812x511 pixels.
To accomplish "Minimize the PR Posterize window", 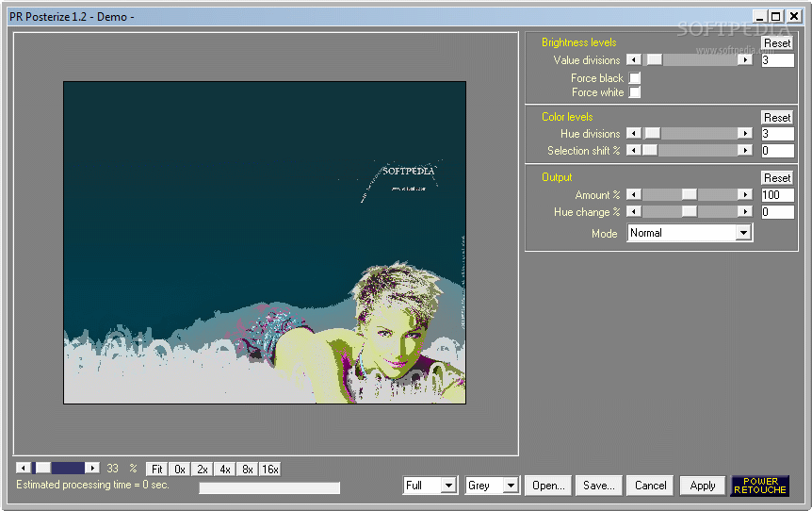I will click(759, 17).
